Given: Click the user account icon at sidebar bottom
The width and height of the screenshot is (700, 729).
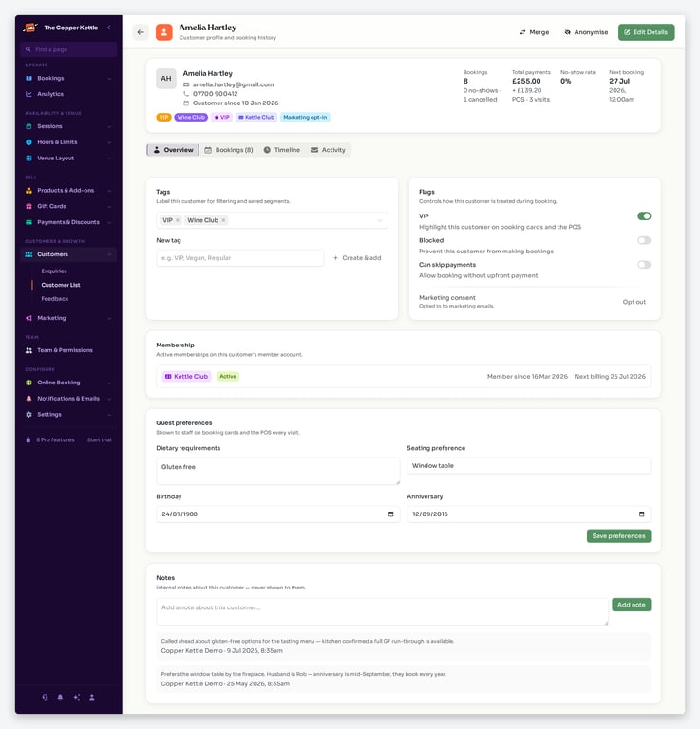Looking at the screenshot, I should (92, 697).
